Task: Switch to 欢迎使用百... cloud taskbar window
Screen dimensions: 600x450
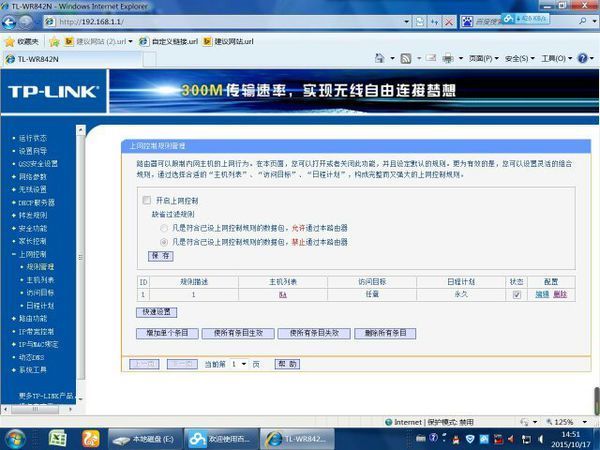Action: pyautogui.click(x=221, y=439)
